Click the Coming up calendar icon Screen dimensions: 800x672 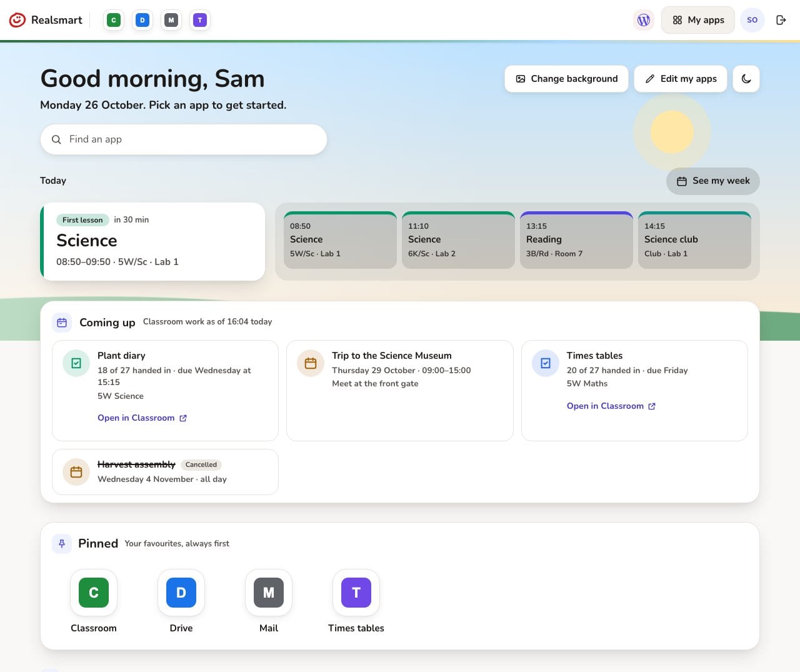(62, 323)
